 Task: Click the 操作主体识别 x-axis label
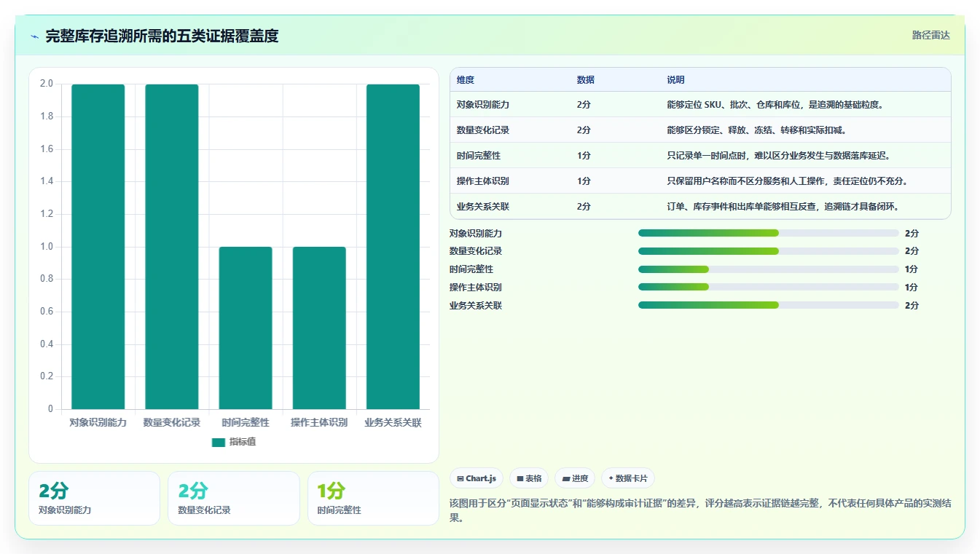(x=319, y=422)
